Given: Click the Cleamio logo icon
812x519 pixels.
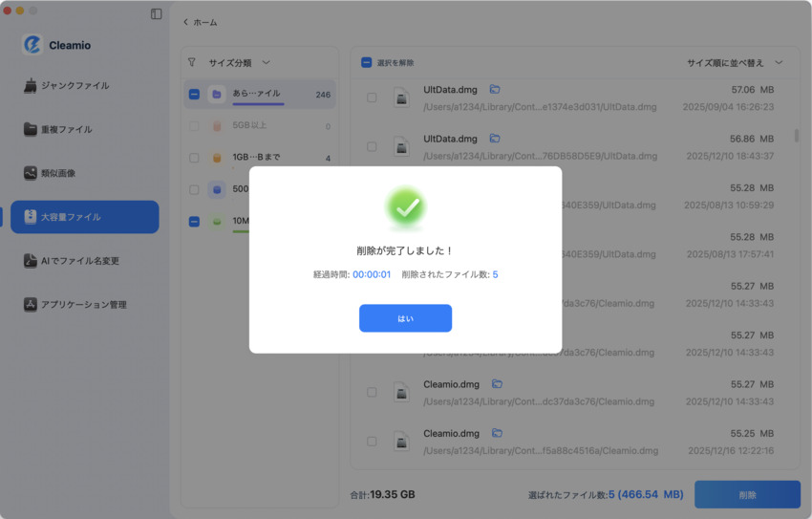Looking at the screenshot, I should coord(32,45).
